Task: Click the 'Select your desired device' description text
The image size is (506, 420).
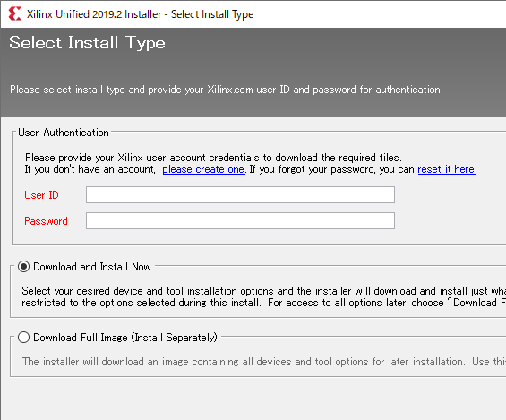Action: point(263,296)
